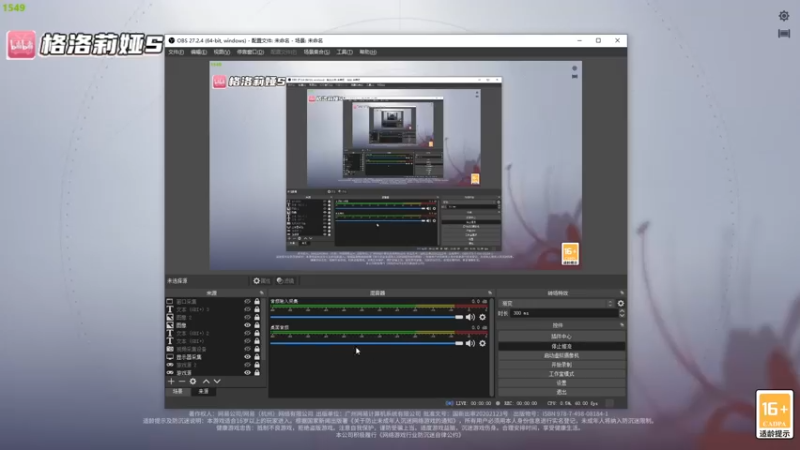This screenshot has height=450, width=800.
Task: Click the mixer panel vertical scrollbar
Action: click(x=492, y=347)
